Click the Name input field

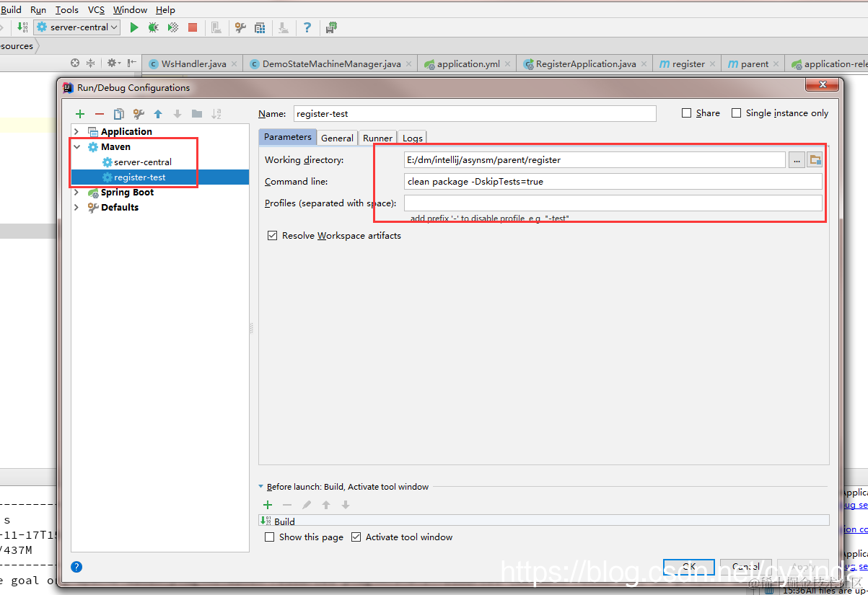pyautogui.click(x=475, y=113)
